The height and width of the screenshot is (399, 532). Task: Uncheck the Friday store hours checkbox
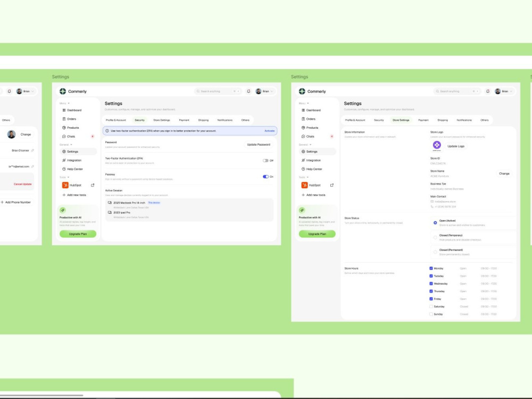pyautogui.click(x=431, y=299)
